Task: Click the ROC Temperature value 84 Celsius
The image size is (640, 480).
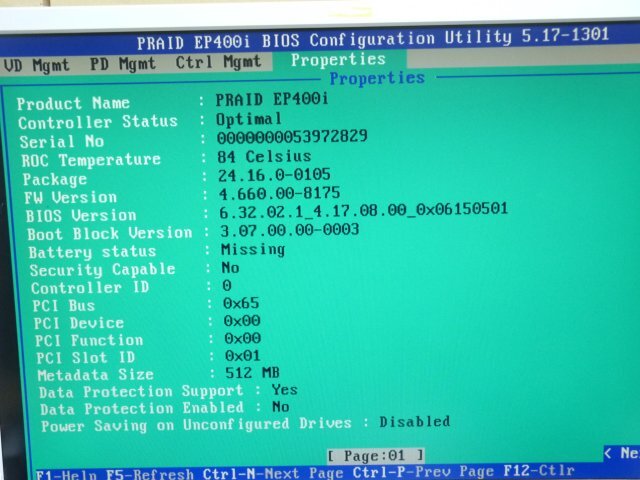Action: point(264,157)
